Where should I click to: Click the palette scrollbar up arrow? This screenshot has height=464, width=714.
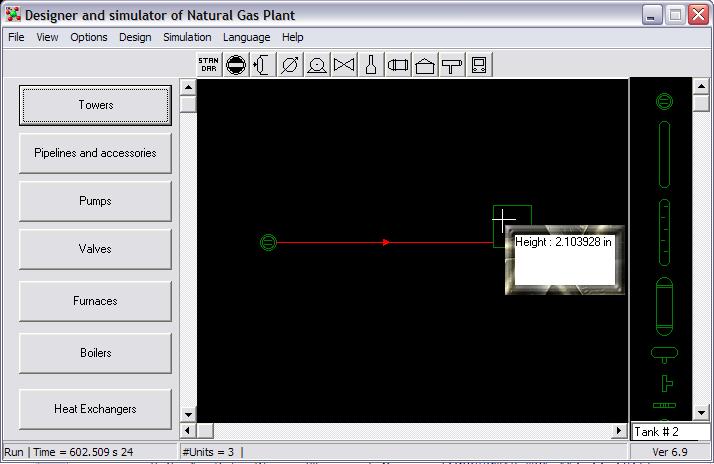click(x=701, y=86)
